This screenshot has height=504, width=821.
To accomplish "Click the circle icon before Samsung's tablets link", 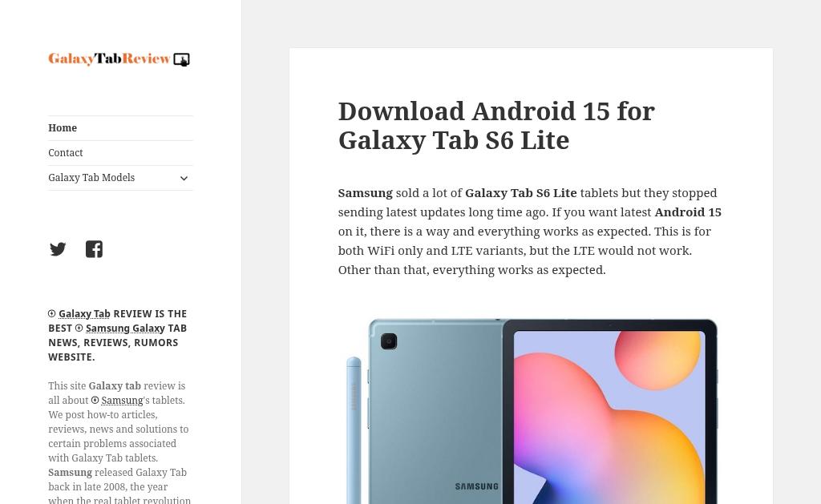I will [x=95, y=401].
